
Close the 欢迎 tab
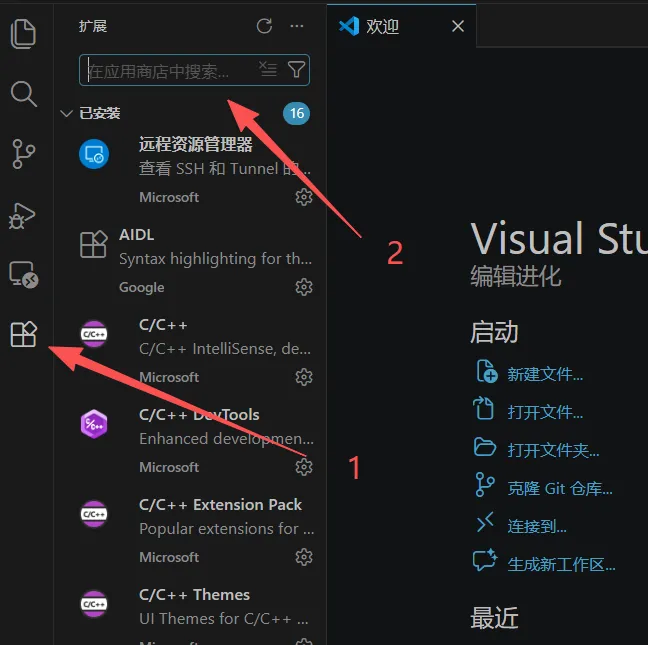click(458, 26)
